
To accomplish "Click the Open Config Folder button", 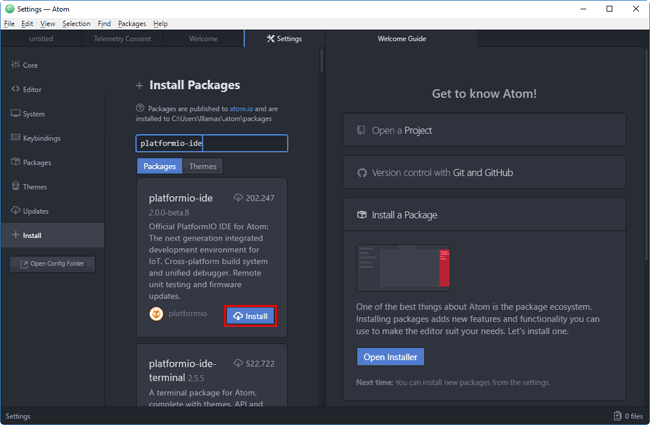I will pyautogui.click(x=52, y=264).
